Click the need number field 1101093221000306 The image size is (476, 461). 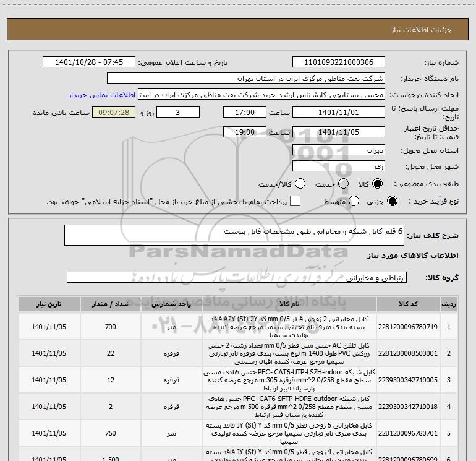(x=339, y=62)
